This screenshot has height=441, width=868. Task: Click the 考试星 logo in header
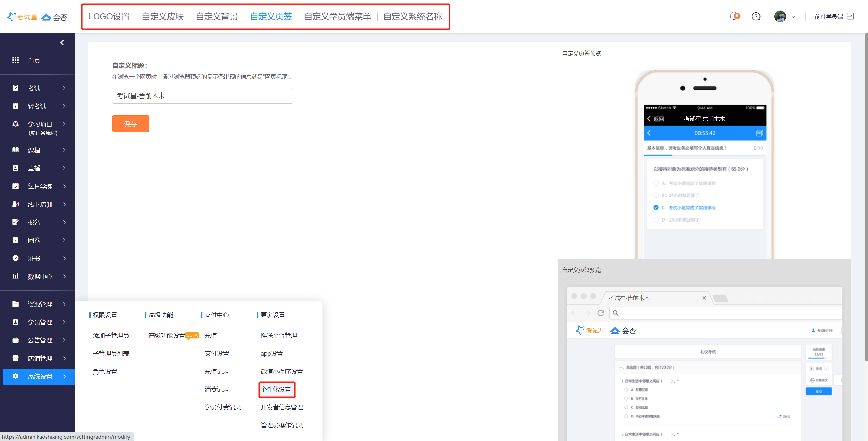(x=22, y=17)
